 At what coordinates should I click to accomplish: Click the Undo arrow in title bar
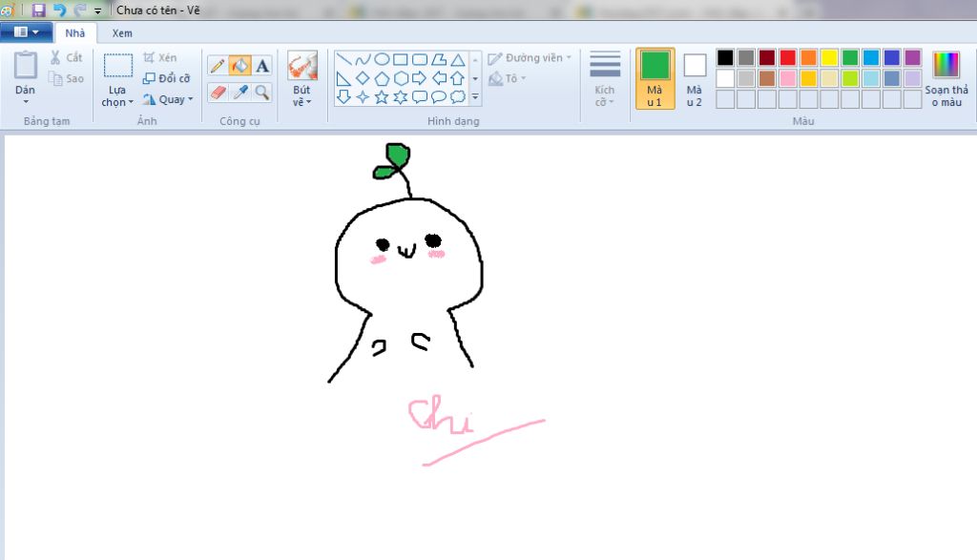pyautogui.click(x=60, y=10)
